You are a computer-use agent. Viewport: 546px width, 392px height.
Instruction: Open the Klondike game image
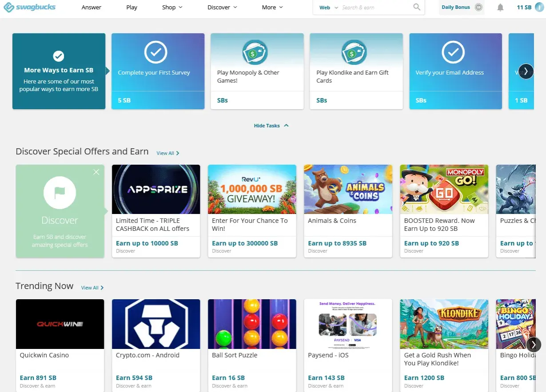click(444, 324)
